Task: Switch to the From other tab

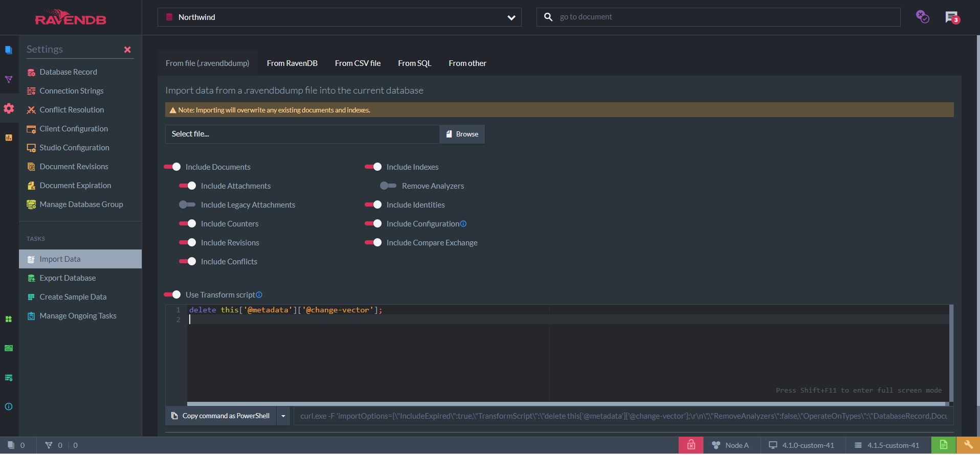Action: point(467,63)
